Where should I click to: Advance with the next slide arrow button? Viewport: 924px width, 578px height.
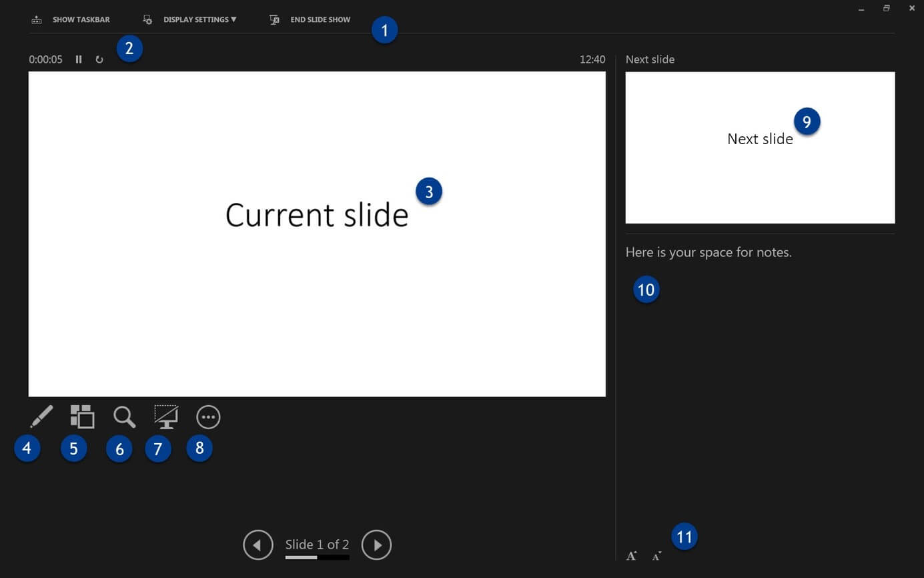[376, 545]
